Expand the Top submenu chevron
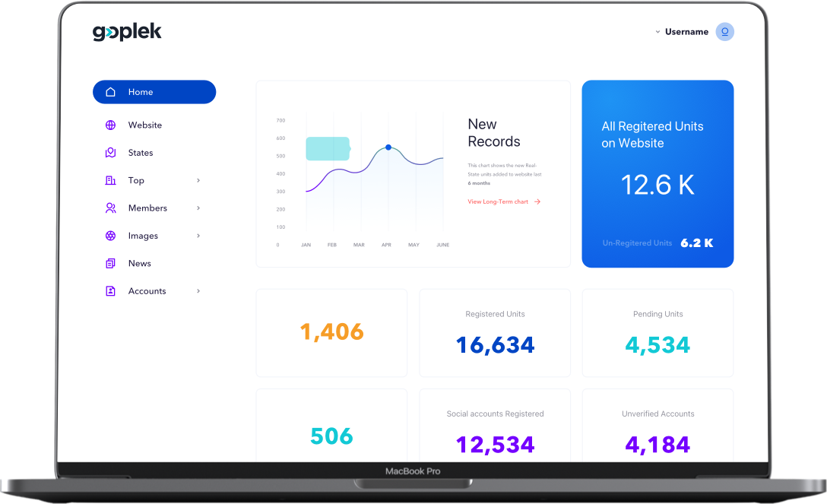Viewport: 827px width, 504px height. coord(198,181)
